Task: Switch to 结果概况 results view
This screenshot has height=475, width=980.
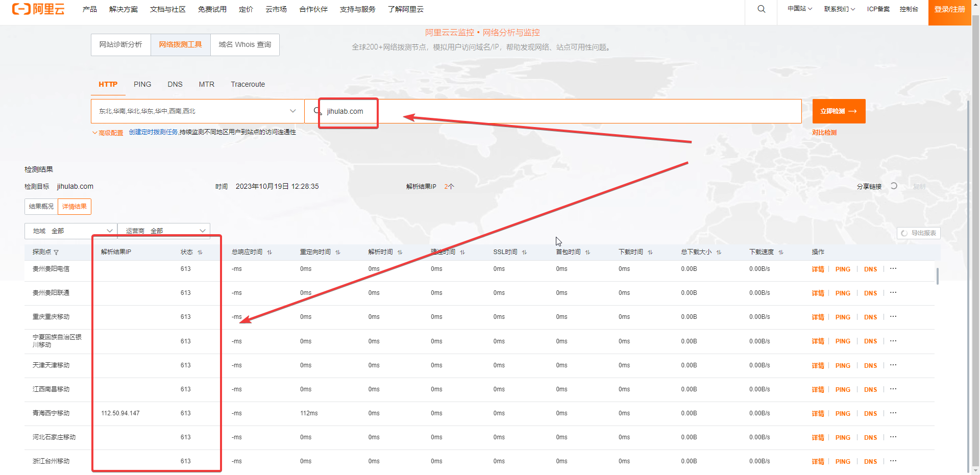Action: [41, 207]
